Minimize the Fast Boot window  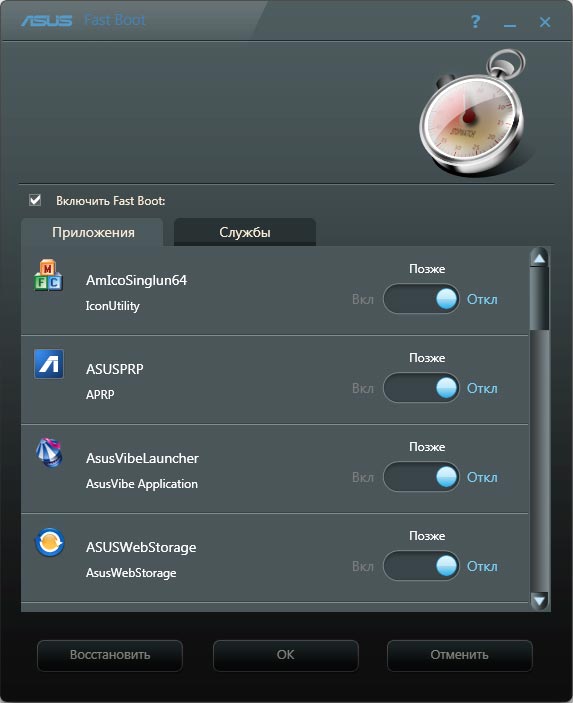510,26
